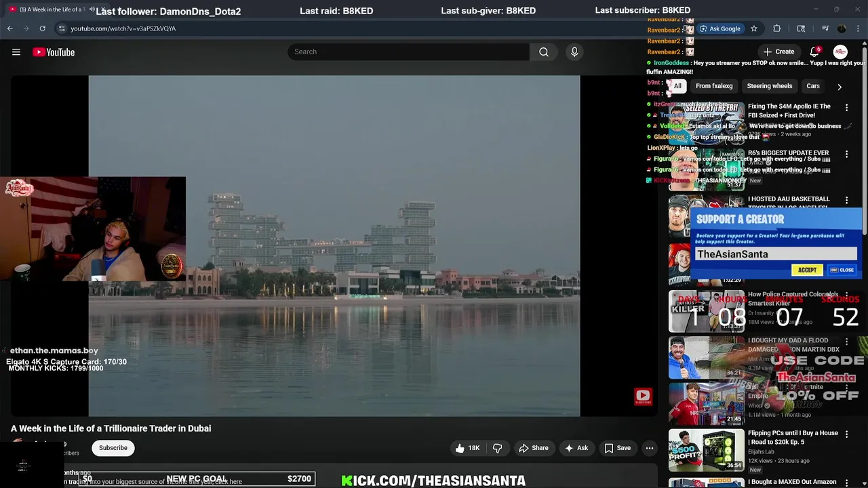Image resolution: width=868 pixels, height=488 pixels.
Task: Save the video to a playlist
Action: click(618, 448)
